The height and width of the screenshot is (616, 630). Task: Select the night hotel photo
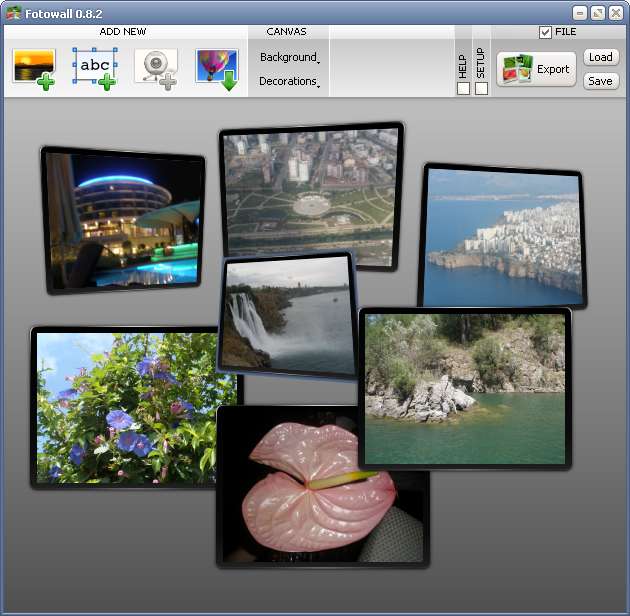tap(123, 220)
